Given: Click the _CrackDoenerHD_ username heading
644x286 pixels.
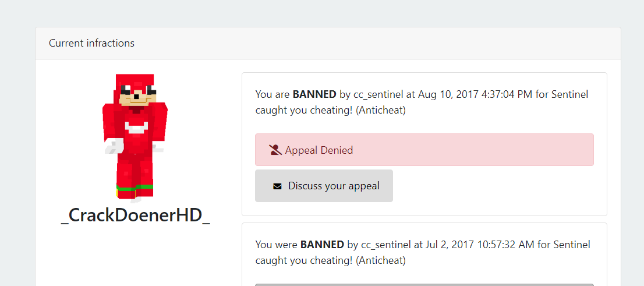Looking at the screenshot, I should (x=135, y=215).
